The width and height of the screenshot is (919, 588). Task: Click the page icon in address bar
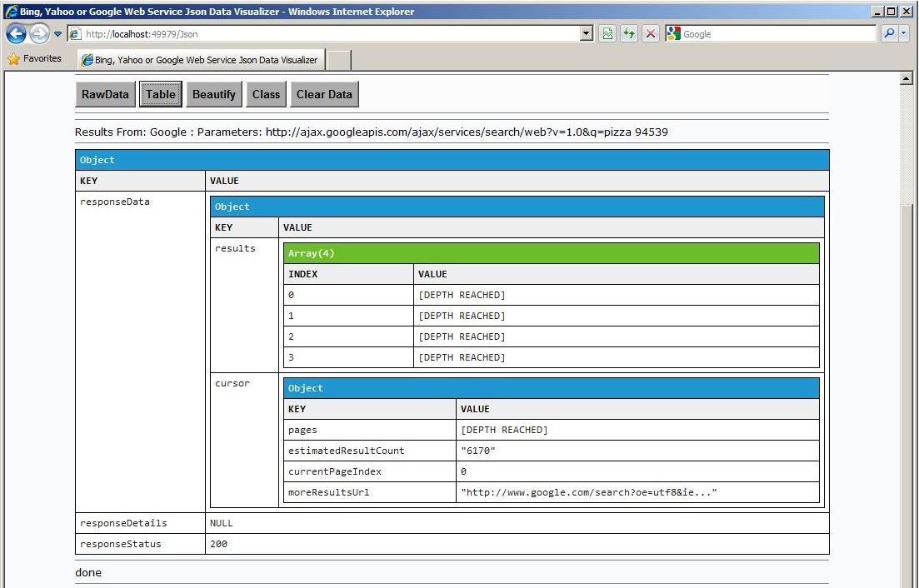(x=75, y=34)
